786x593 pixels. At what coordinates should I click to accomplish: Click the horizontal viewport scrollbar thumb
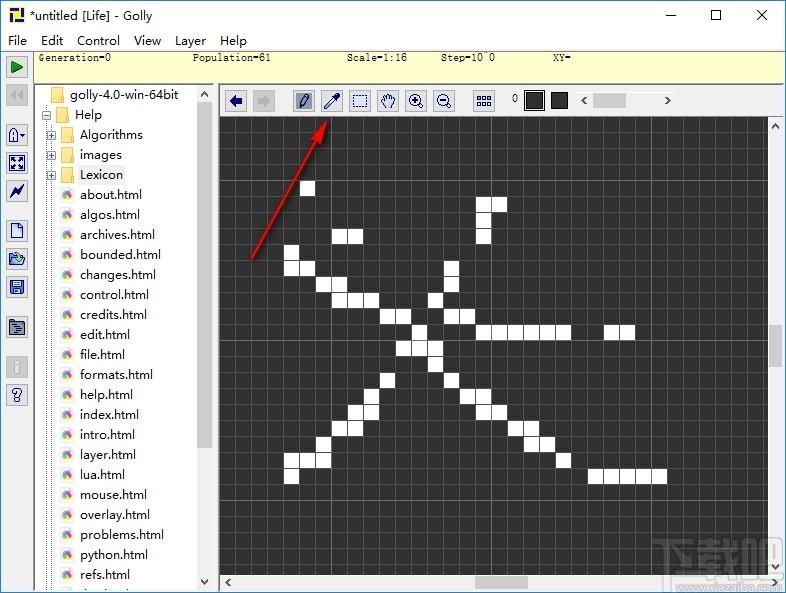tap(501, 582)
